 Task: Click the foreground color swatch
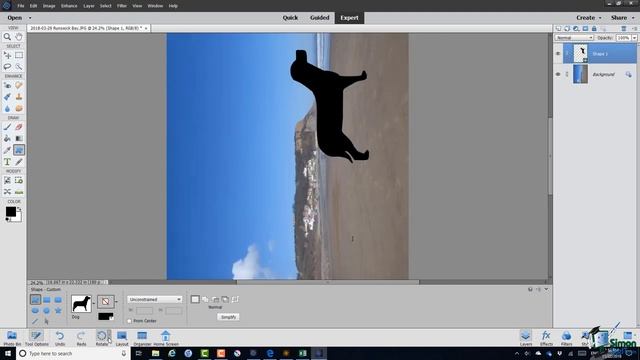pos(11,211)
